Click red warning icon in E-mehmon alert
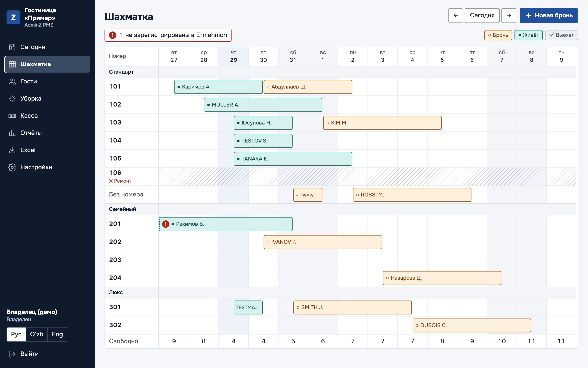This screenshot has width=588, height=368. pos(112,35)
